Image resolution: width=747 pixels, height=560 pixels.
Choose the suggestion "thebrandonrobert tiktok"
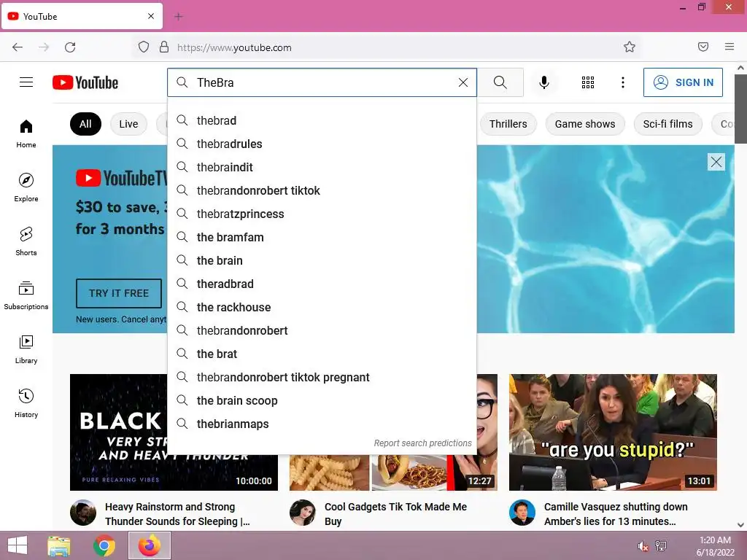(x=322, y=190)
